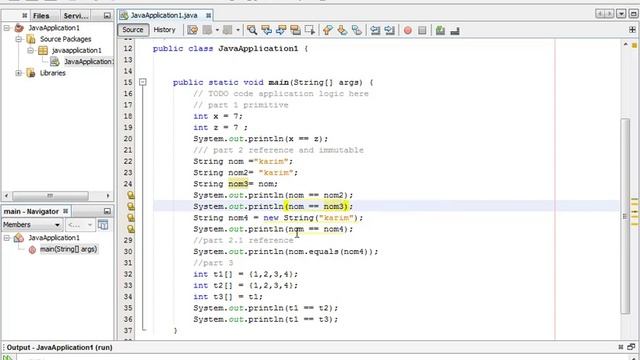Click hint bulb on line 25
The image size is (640, 360).
pos(131,195)
